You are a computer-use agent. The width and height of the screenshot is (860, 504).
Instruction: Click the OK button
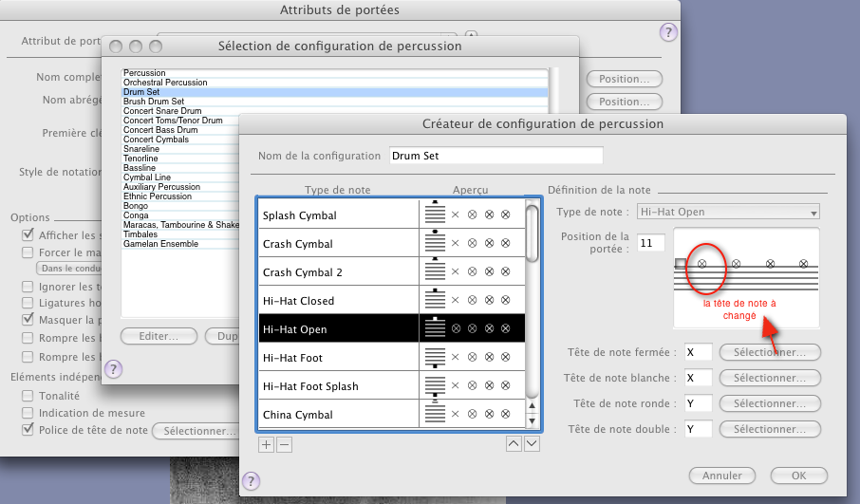(x=797, y=475)
